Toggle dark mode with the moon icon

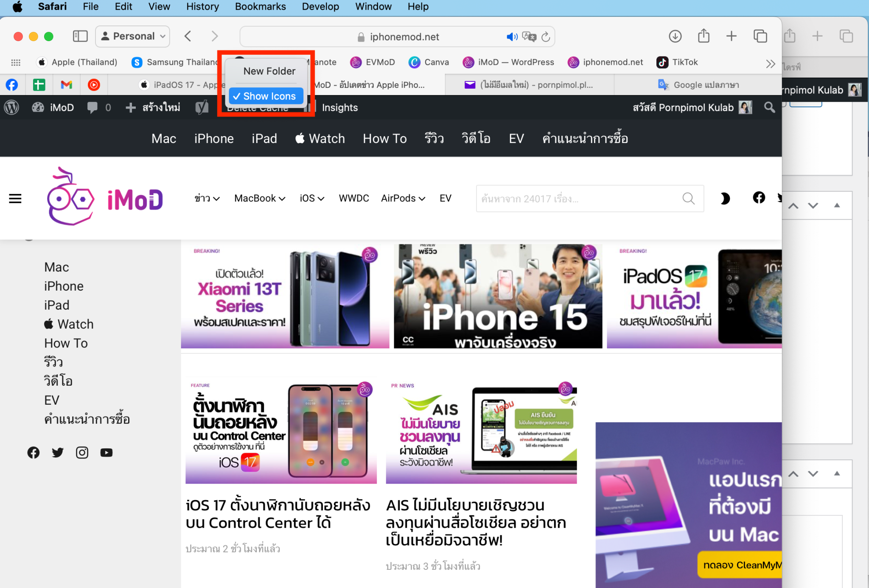coord(725,198)
